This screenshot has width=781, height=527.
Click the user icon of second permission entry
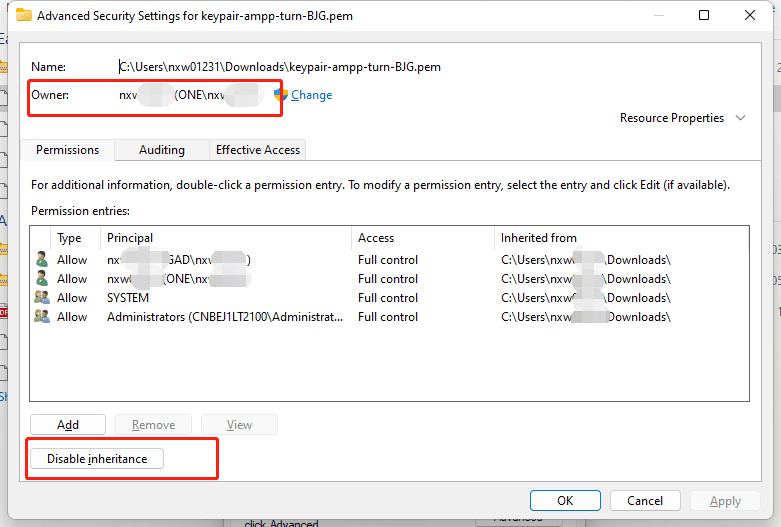[x=42, y=279]
